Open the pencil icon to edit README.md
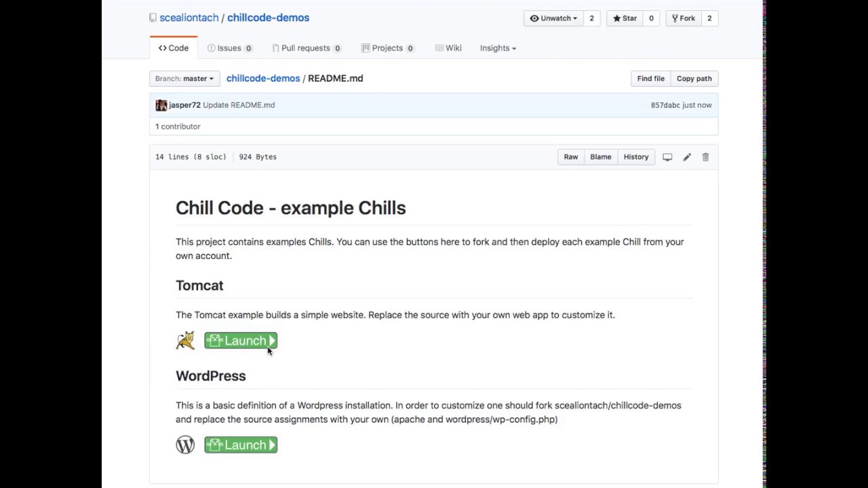 (x=686, y=157)
